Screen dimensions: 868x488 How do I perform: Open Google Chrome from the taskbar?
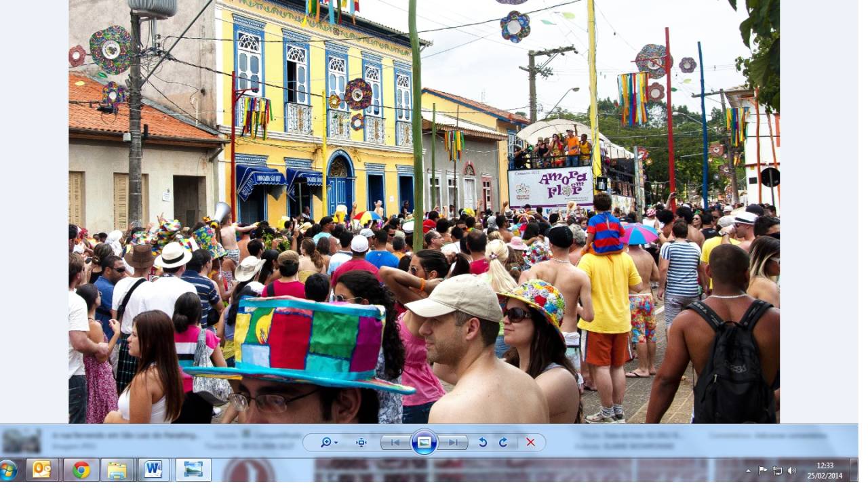(81, 470)
